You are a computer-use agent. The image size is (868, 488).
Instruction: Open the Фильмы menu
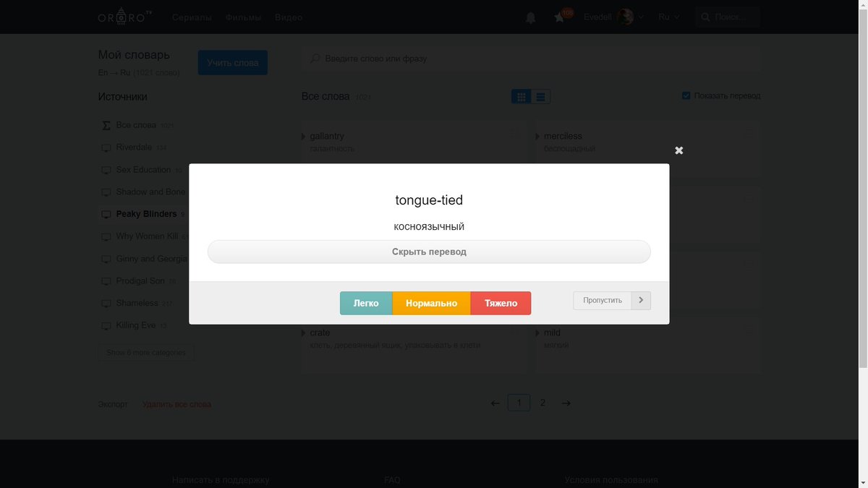click(x=243, y=17)
